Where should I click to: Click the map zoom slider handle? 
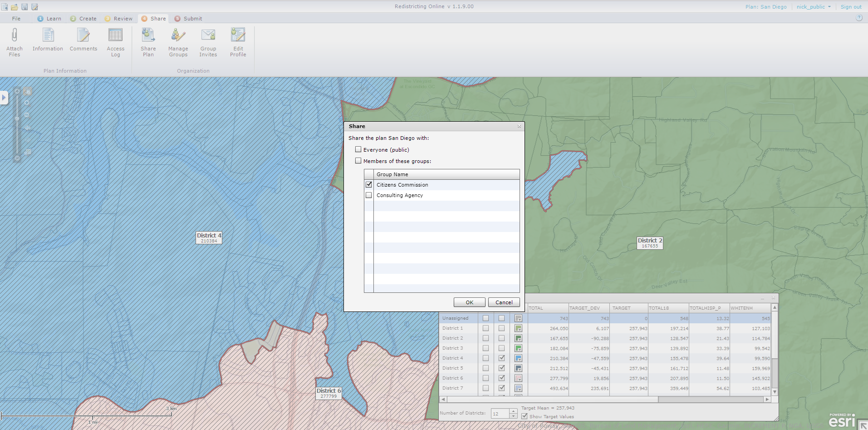point(17,119)
